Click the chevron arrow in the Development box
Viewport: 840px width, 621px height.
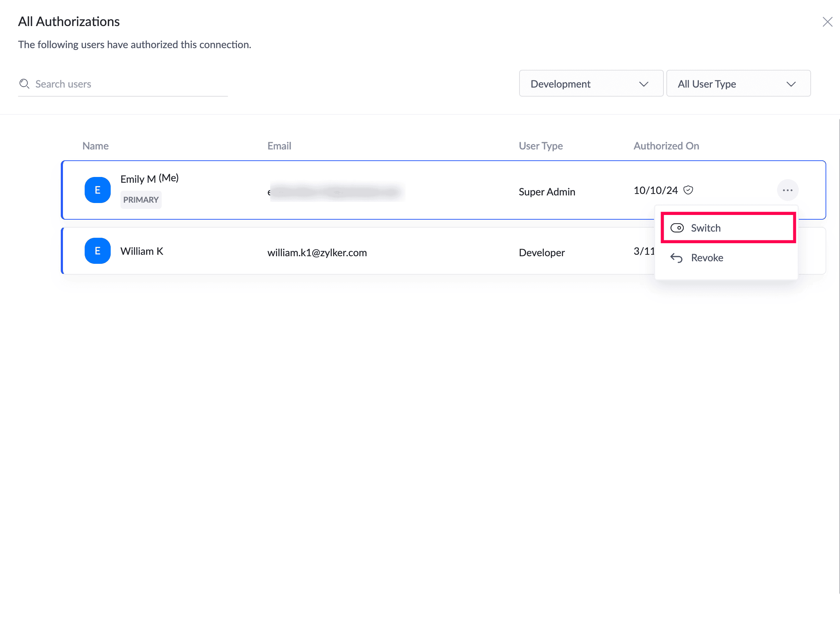click(x=644, y=84)
